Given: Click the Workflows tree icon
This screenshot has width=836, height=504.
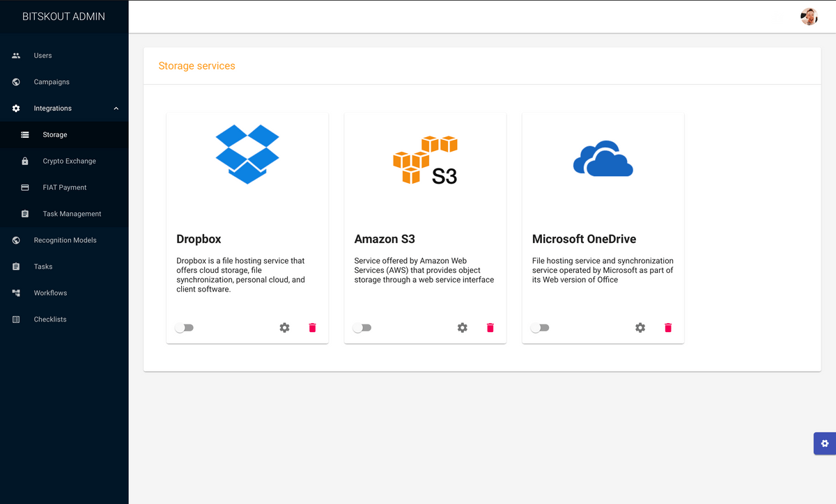Looking at the screenshot, I should pos(16,293).
